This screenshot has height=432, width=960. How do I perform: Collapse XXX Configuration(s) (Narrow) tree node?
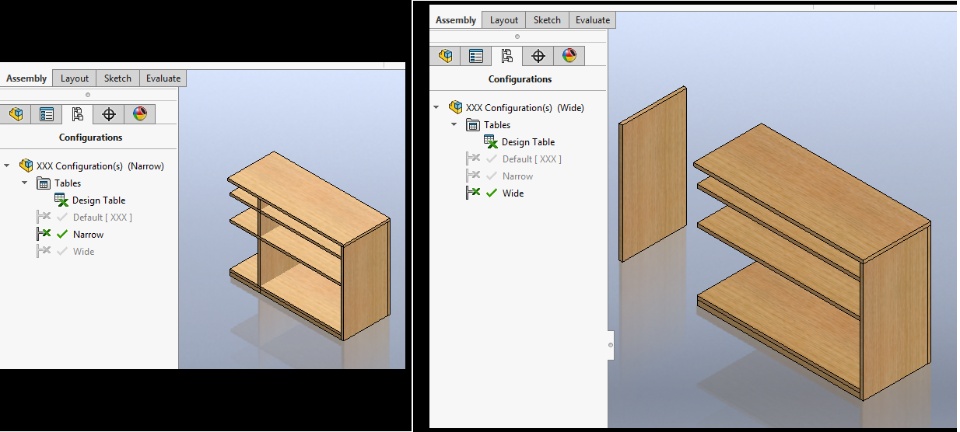[x=7, y=166]
